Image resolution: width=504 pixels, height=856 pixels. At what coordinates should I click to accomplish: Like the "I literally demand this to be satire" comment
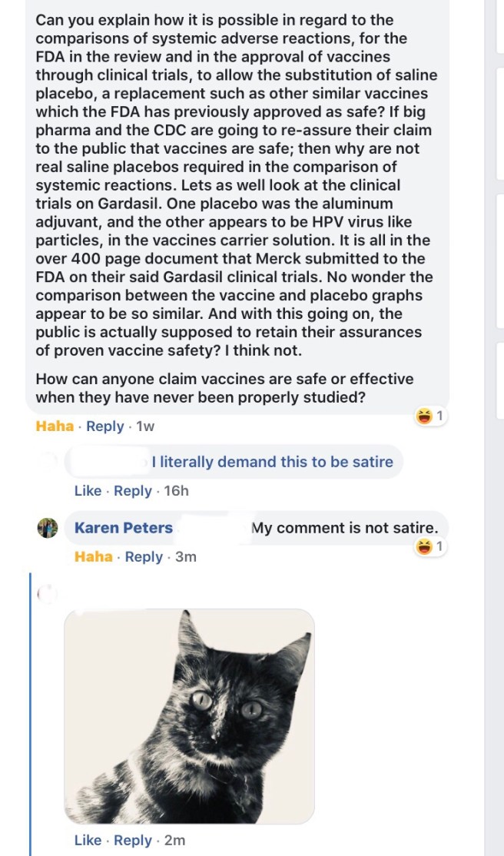coord(87,490)
